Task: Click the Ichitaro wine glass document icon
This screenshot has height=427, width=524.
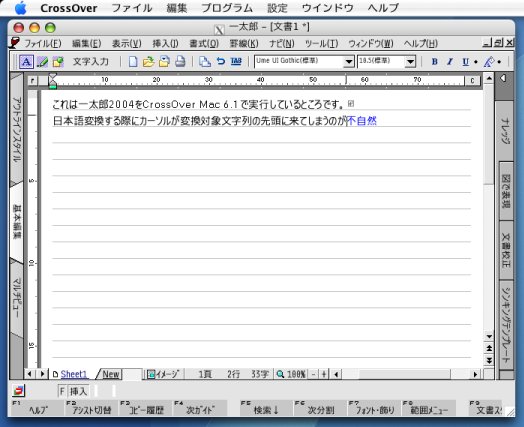Action: (x=14, y=43)
